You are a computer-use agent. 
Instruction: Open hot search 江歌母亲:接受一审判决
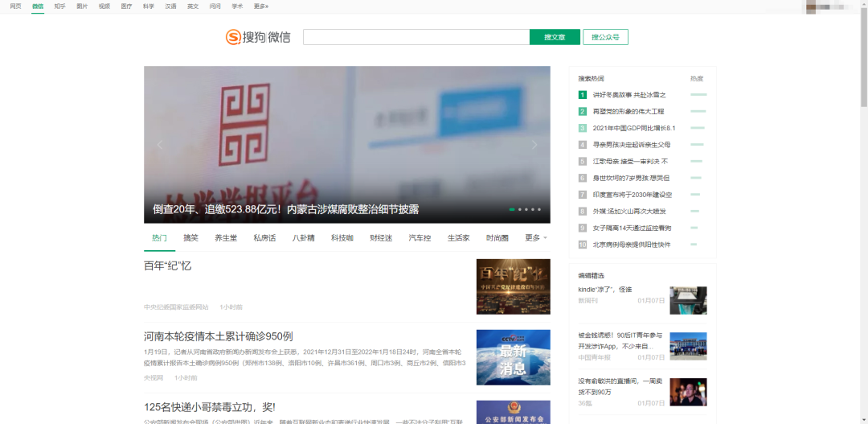(x=631, y=161)
